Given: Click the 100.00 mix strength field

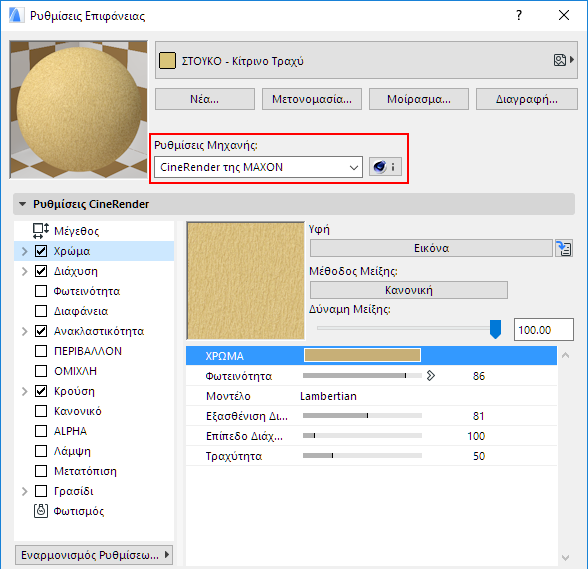Looking at the screenshot, I should (544, 330).
